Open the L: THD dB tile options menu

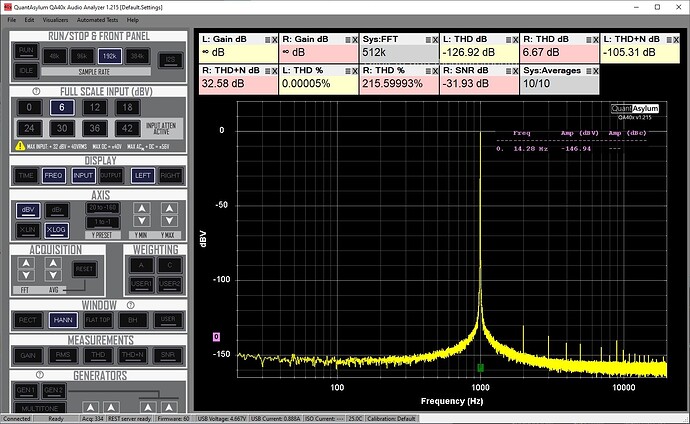[x=508, y=40]
